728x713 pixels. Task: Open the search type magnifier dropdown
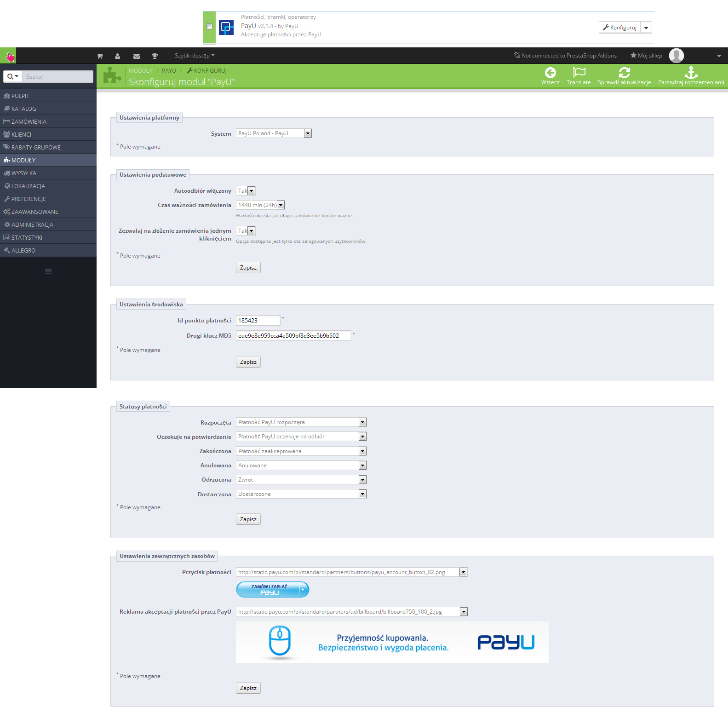point(13,76)
